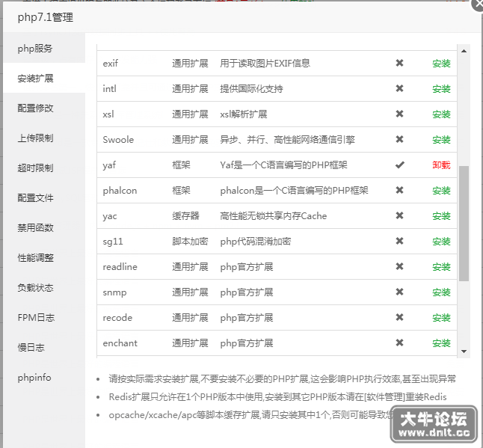
Task: Open the php服务 sidebar tab
Action: [44, 49]
